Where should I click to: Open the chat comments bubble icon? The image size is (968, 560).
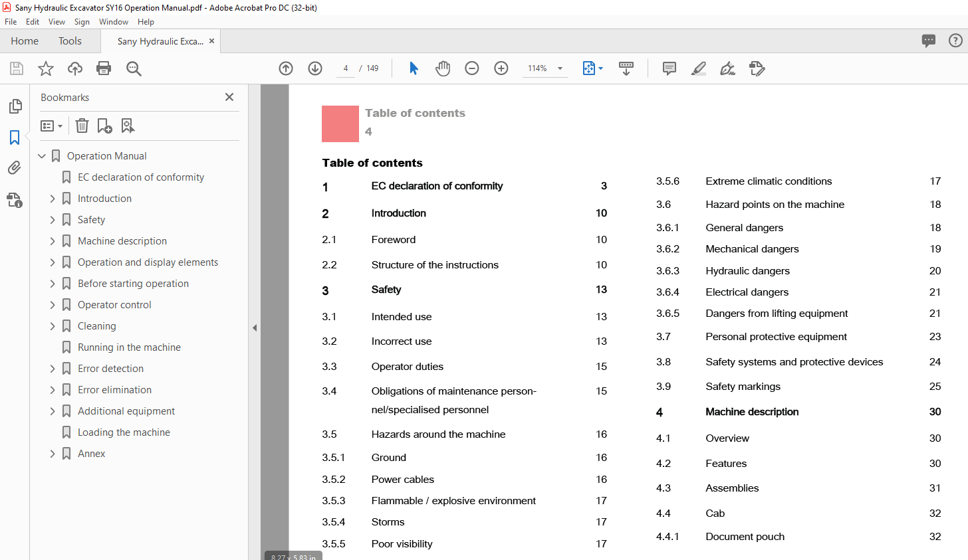point(929,41)
